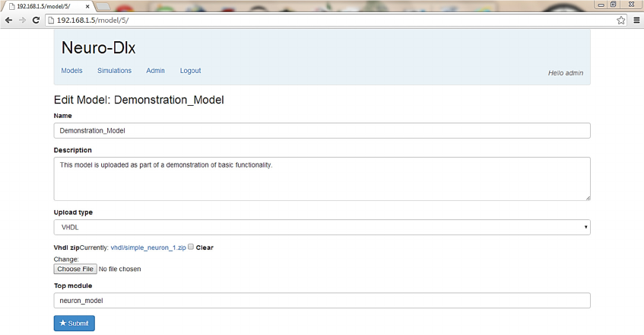
Task: Click inside the Description text area
Action: click(x=322, y=179)
